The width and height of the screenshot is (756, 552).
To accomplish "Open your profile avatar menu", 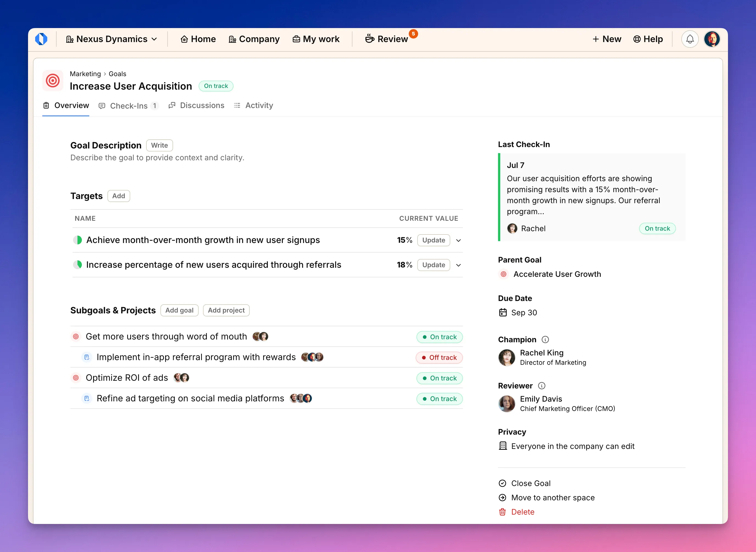I will (x=712, y=39).
